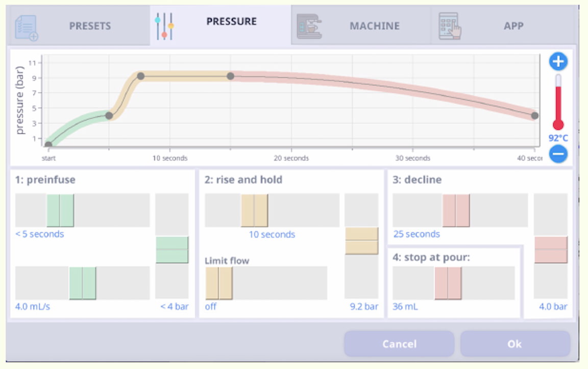Screen dimensions: 588x369
Task: Click the App calculator-hand icon
Action: (x=449, y=27)
